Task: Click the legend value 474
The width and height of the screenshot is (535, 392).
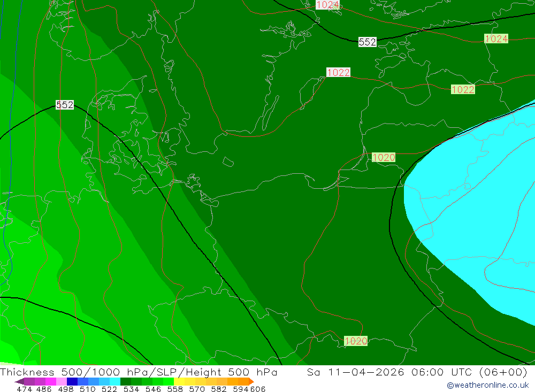Action: click(25, 389)
